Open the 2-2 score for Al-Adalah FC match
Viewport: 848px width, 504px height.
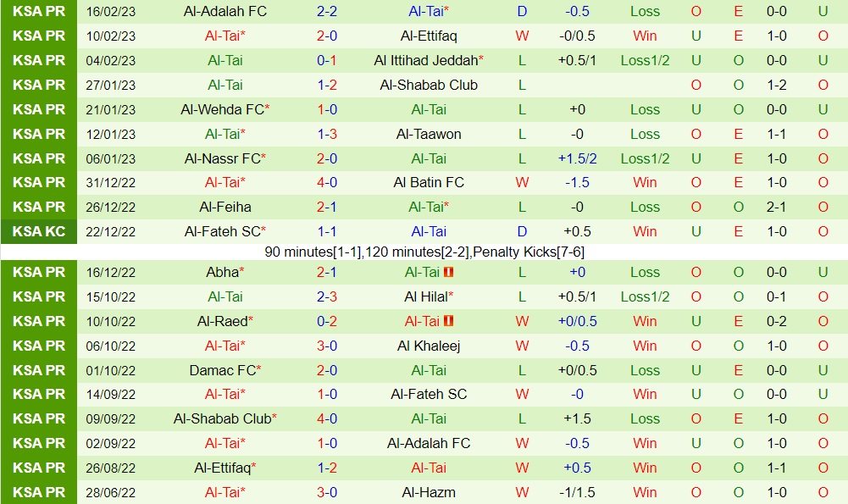327,11
